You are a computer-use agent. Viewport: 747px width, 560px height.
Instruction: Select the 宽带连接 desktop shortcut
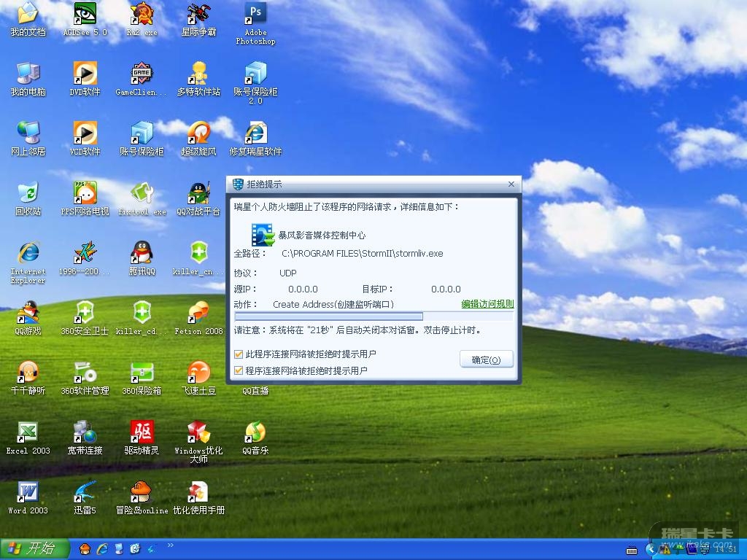tap(85, 438)
